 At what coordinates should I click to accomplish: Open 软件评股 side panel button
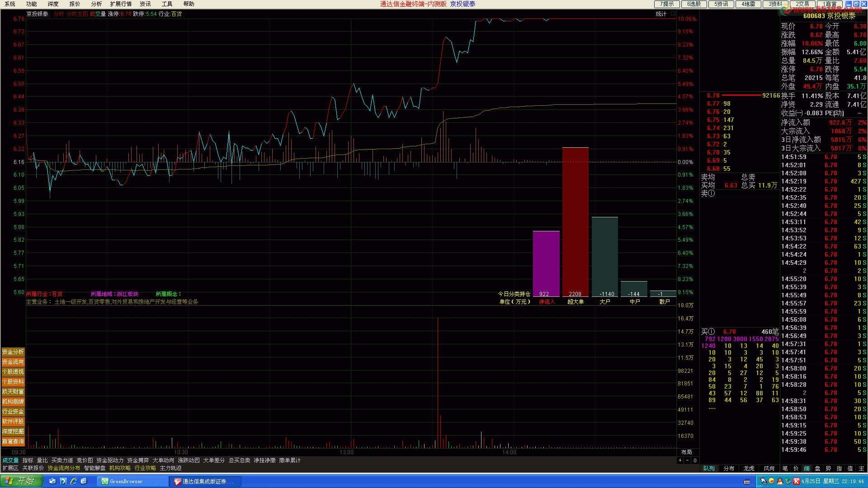click(13, 421)
